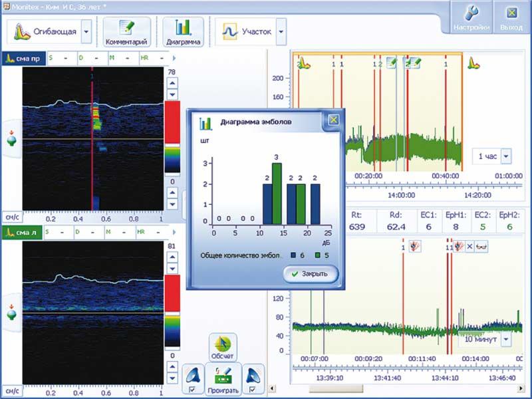Click the blue legend swatch for 6 emboli
This screenshot has height=399, width=532.
tap(293, 255)
